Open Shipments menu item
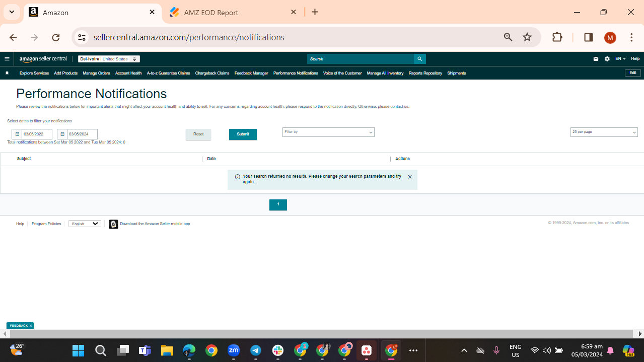The image size is (644, 362). coord(457,73)
